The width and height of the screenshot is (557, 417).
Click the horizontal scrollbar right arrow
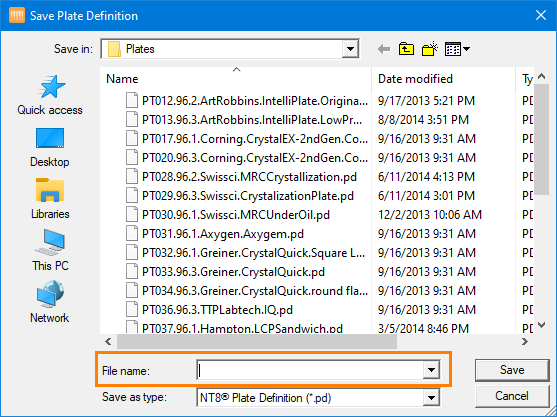525,342
